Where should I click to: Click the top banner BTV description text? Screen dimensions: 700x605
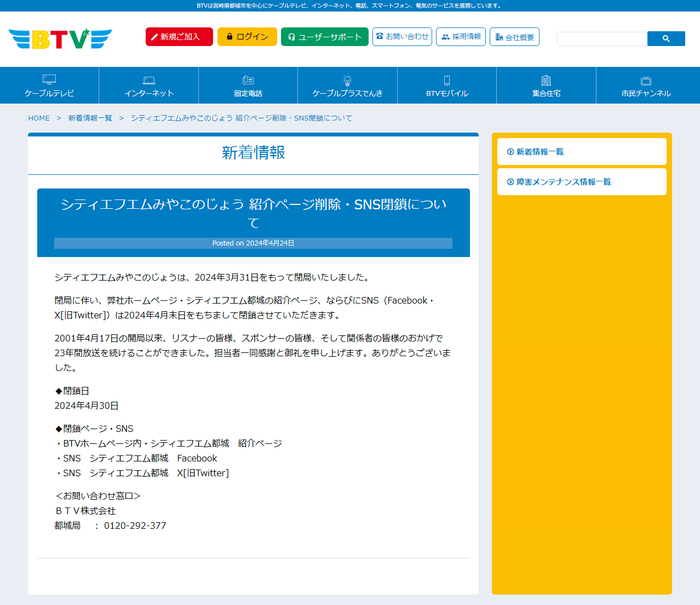pos(350,5)
